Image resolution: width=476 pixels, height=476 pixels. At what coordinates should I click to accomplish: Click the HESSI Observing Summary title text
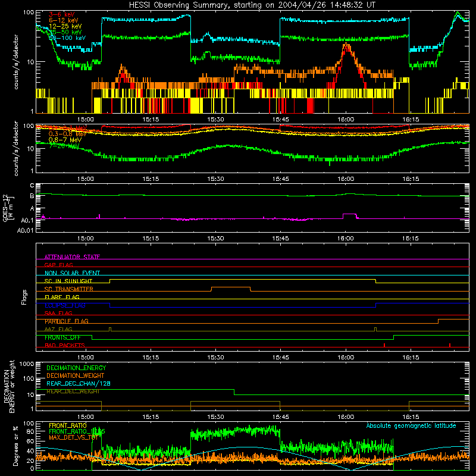click(252, 5)
